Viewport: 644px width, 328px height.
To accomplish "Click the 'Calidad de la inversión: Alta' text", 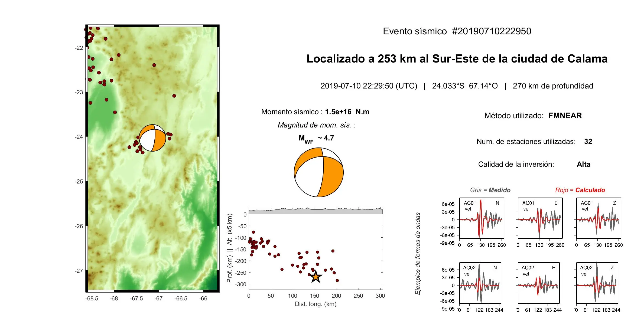I will [x=534, y=164].
